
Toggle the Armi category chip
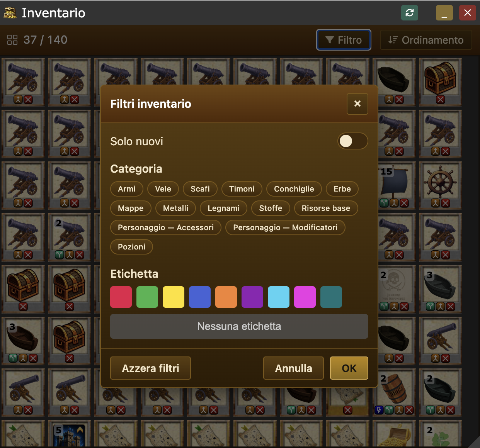127,189
